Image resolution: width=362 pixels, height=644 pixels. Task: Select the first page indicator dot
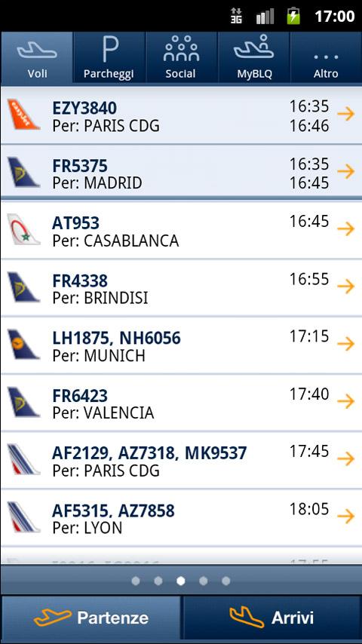[x=136, y=581]
